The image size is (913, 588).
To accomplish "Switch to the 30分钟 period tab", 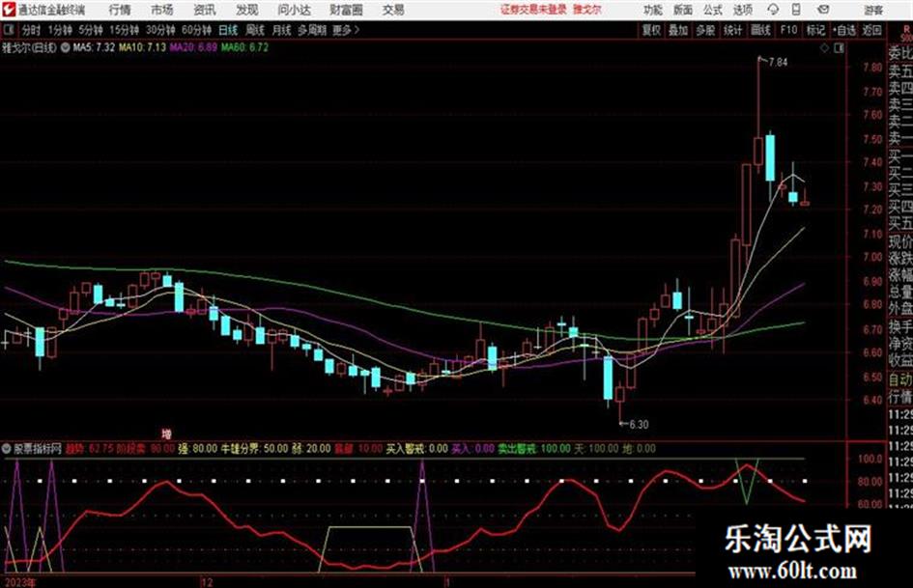I will [160, 30].
